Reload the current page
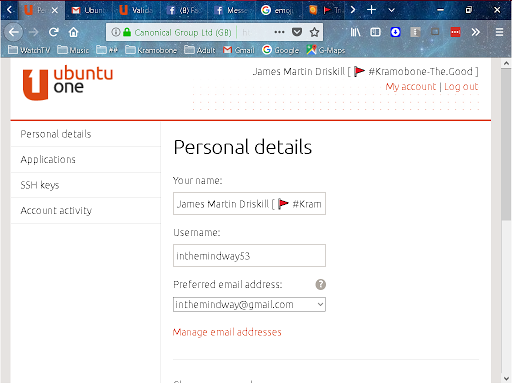Viewport: 512px width, 384px height. click(53, 32)
